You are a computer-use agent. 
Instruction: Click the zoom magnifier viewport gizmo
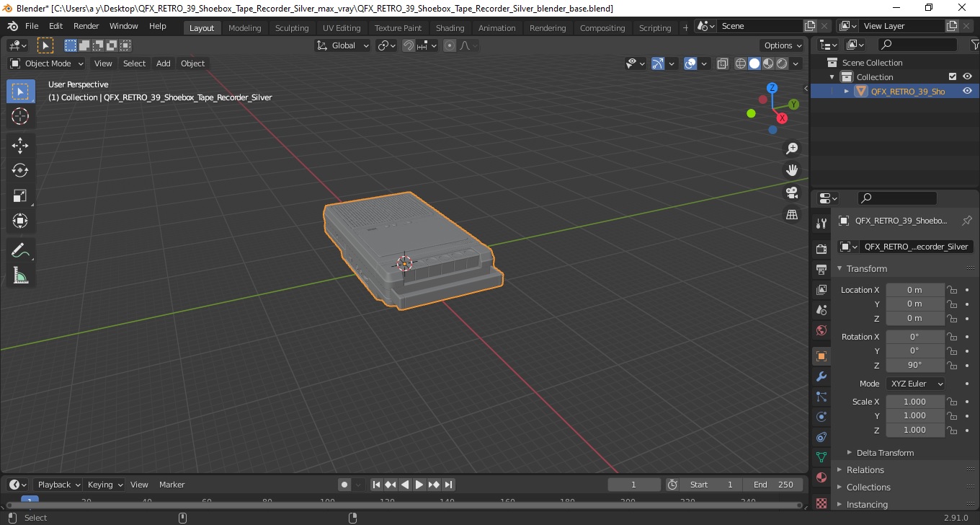tap(792, 149)
